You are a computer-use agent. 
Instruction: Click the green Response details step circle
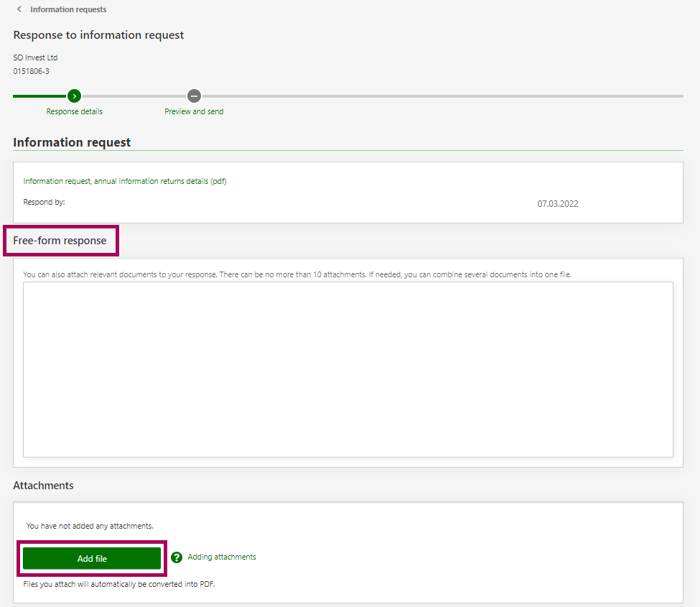[74, 96]
